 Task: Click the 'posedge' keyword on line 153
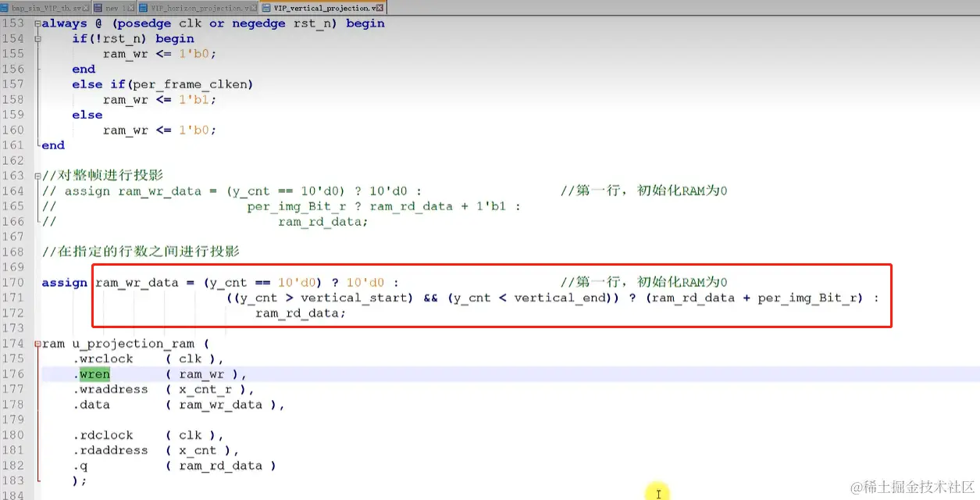click(x=144, y=23)
